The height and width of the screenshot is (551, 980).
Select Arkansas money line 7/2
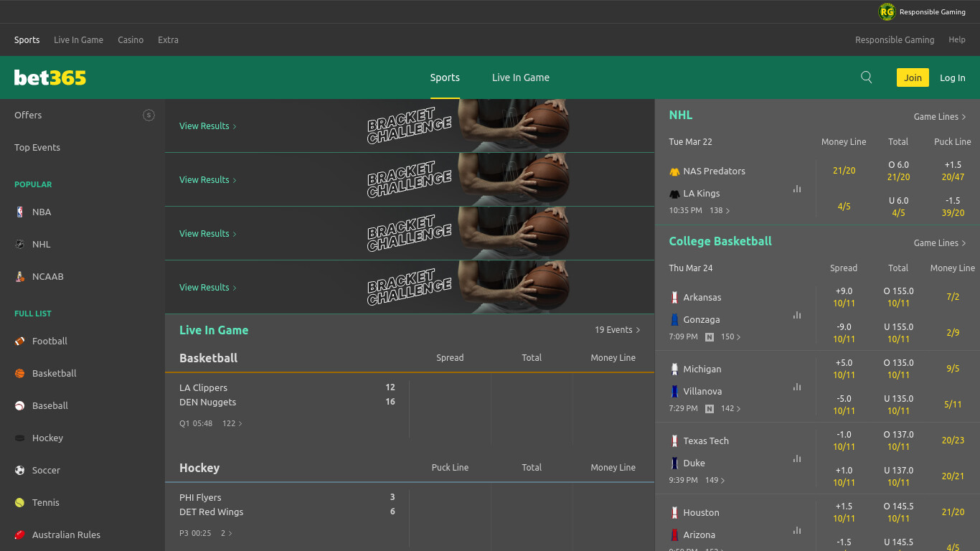click(x=953, y=297)
